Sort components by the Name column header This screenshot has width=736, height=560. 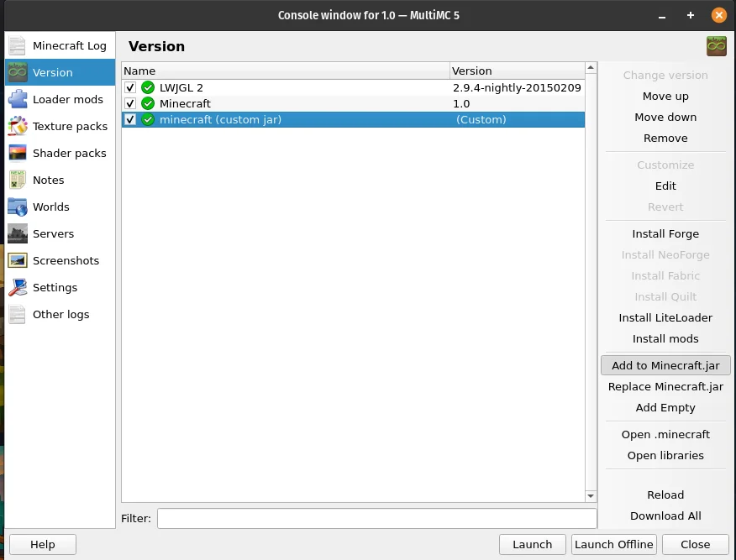point(286,71)
